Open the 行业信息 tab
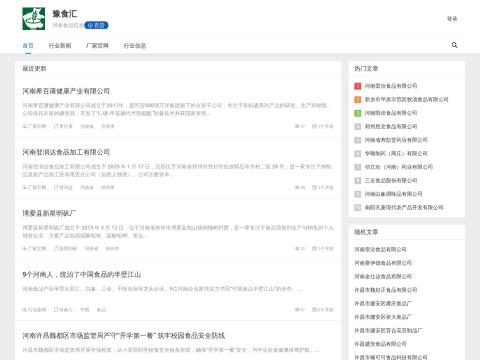 pos(135,46)
